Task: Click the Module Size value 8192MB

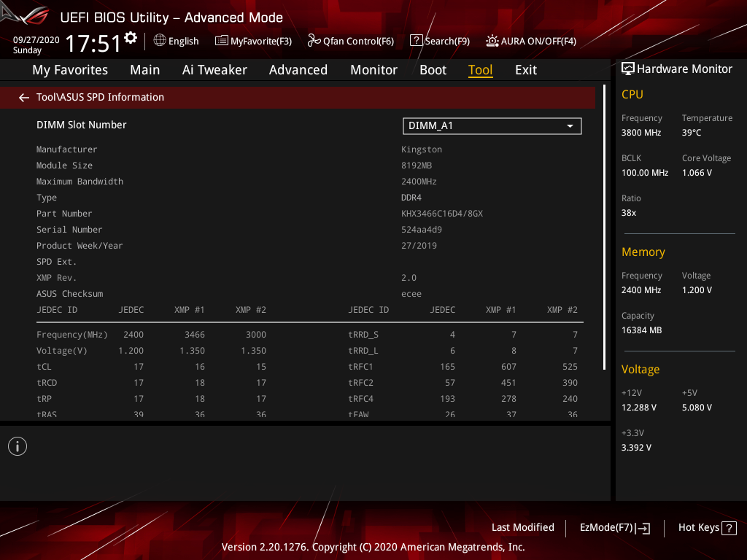Action: coord(417,166)
